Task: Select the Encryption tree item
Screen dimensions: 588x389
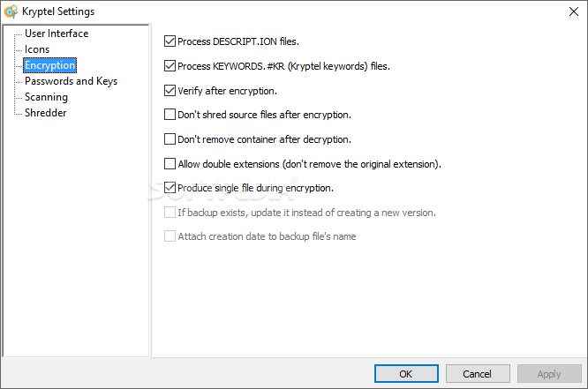Action: point(49,65)
